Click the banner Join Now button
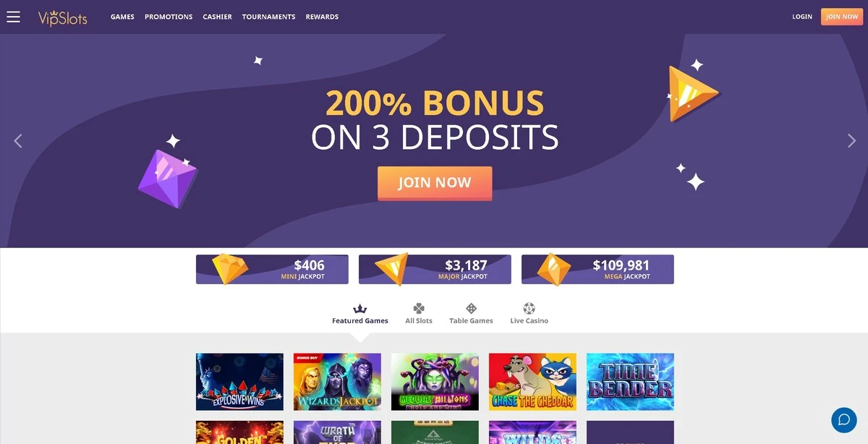 [435, 183]
